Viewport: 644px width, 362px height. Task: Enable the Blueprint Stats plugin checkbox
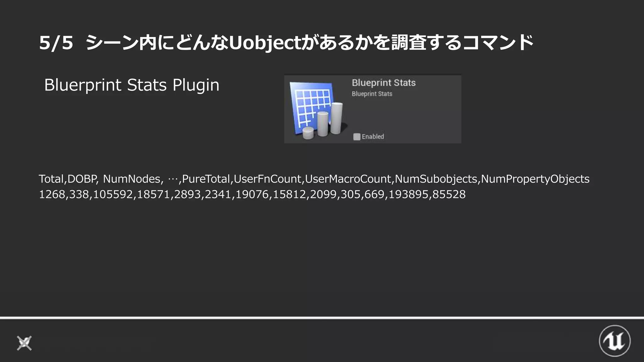(x=357, y=137)
